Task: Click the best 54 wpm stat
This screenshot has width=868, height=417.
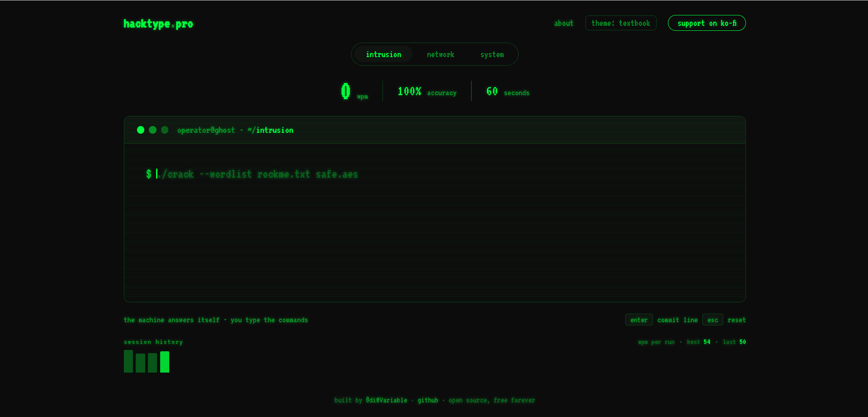Action: [699, 342]
